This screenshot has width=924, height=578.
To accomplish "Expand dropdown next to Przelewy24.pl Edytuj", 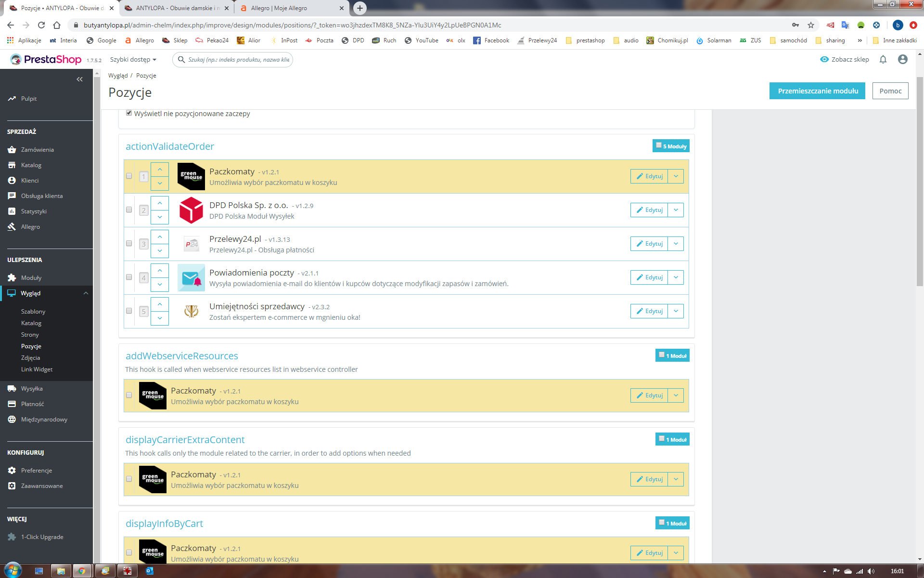I will 676,244.
